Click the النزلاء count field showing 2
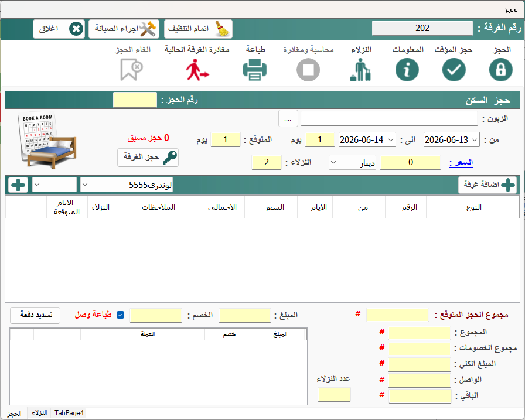The image size is (525, 420). tap(266, 162)
